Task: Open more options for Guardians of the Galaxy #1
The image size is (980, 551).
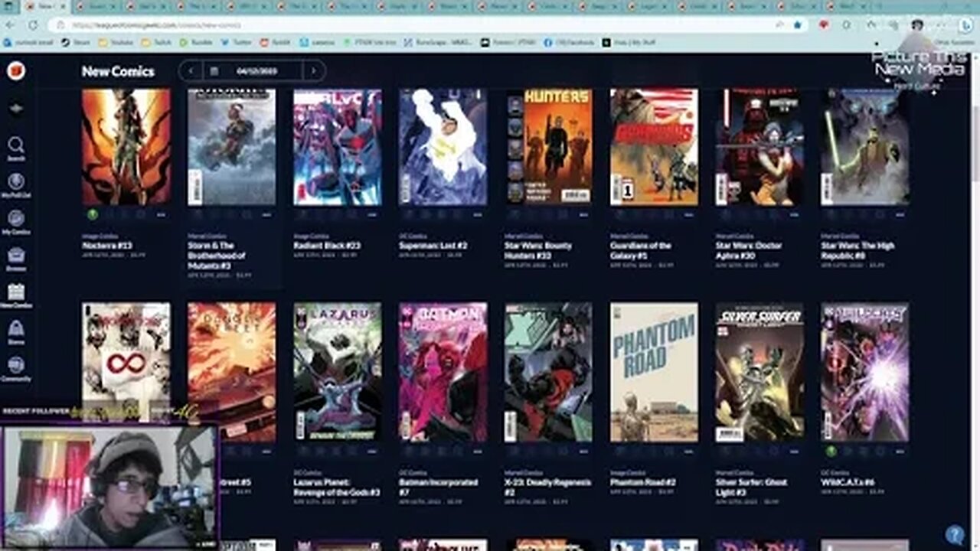Action: (689, 215)
